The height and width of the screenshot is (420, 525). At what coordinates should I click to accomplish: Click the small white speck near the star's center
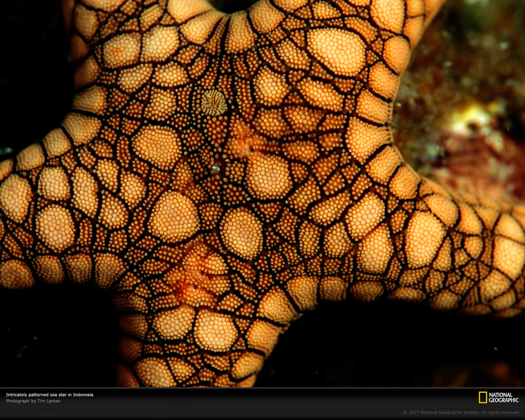pos(216,168)
